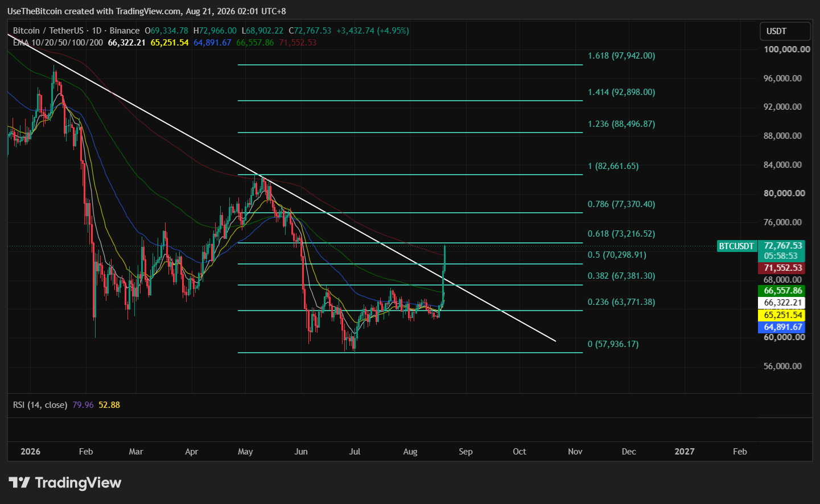Click the 2027 label on time axis
820x504 pixels.
[685, 452]
